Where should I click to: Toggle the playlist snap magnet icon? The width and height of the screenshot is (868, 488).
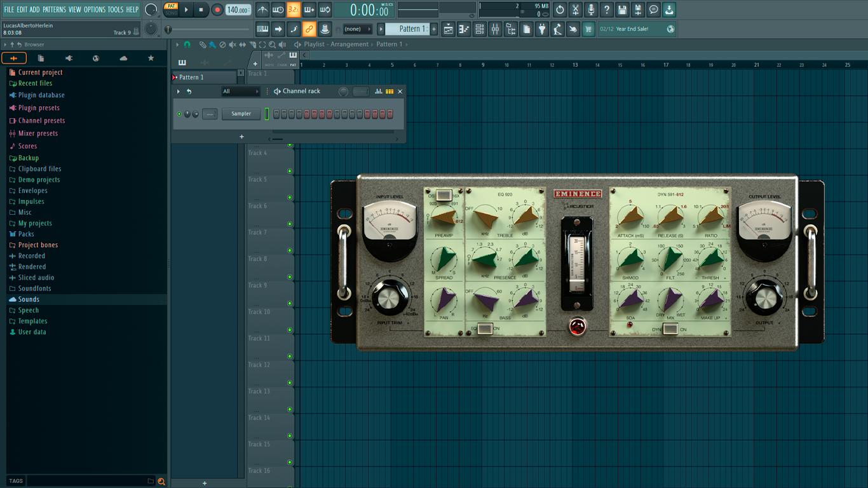pos(187,44)
